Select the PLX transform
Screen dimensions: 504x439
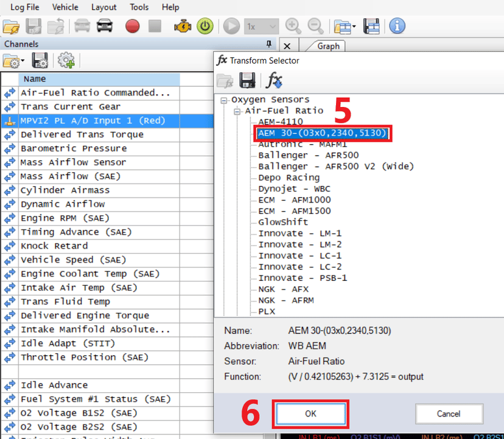[267, 311]
